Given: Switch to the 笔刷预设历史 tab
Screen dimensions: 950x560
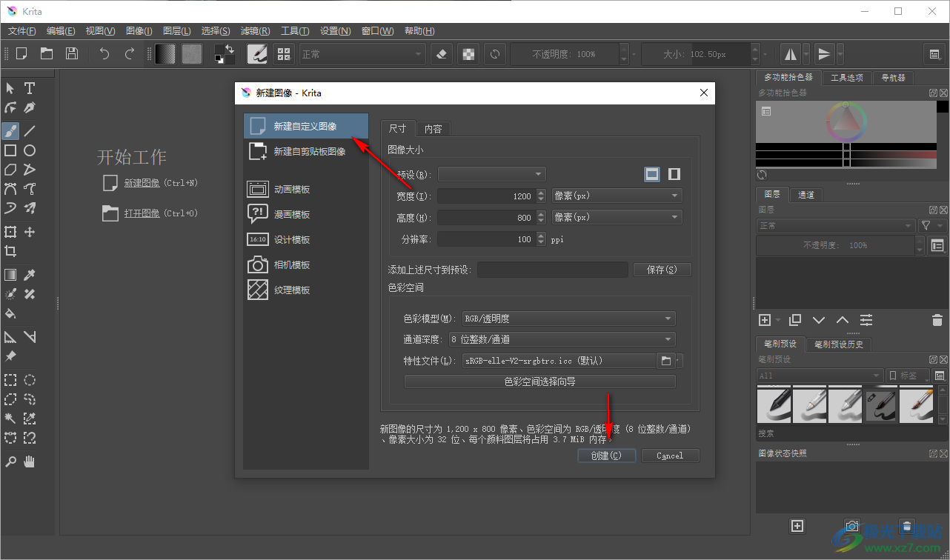Looking at the screenshot, I should pos(839,344).
